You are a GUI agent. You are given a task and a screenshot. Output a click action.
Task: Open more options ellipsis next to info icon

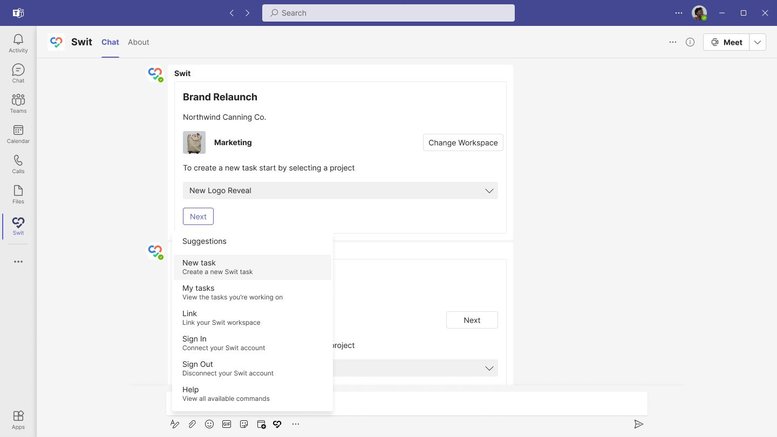(672, 42)
